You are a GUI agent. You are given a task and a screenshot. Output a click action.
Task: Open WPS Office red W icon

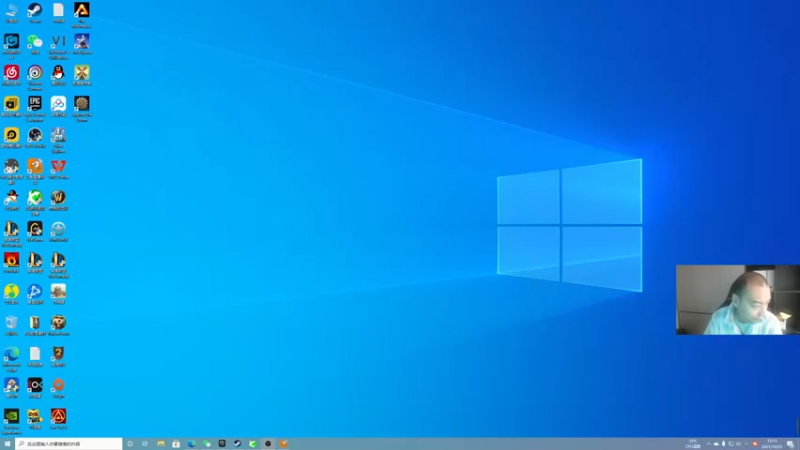[58, 168]
